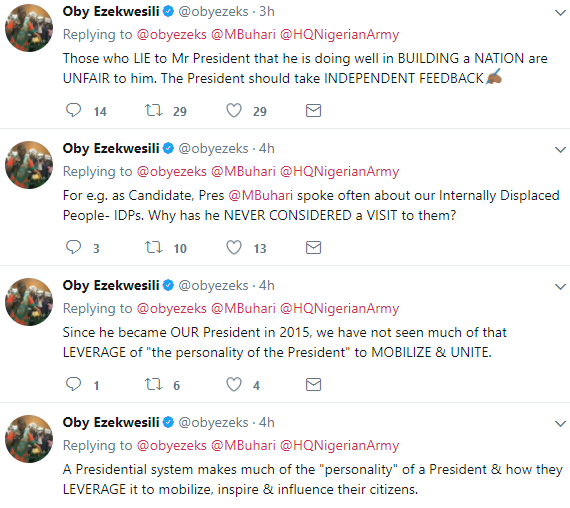Open Oby Ezekwesili avatar on the first tweet
The width and height of the screenshot is (570, 508).
tap(29, 28)
